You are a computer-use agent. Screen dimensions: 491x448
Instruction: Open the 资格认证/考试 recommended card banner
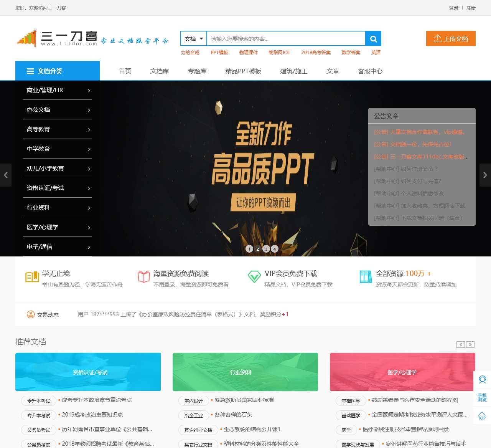coord(88,372)
